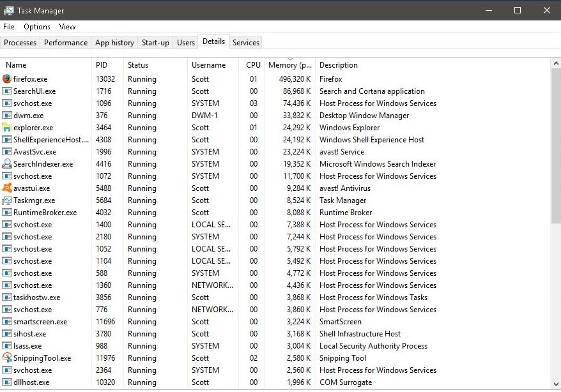Click icon of svchost.exe with PID 2364

7,370
